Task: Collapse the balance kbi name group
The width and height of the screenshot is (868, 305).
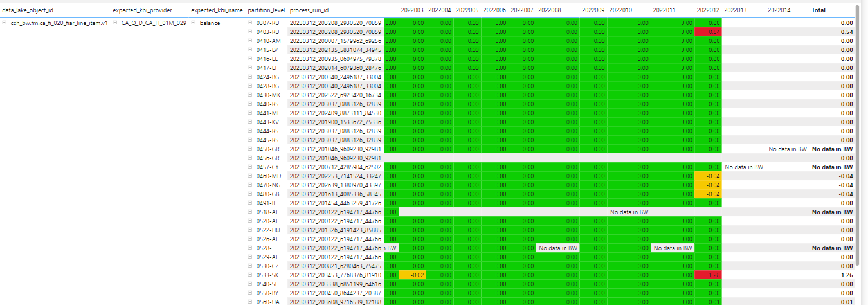Action: pos(194,23)
